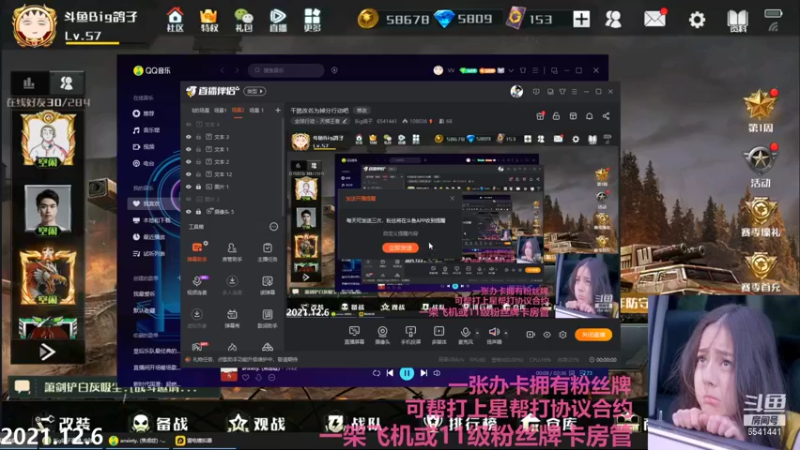The image size is (800, 450).
Task: Open 弹幕秀 tool in the toolbox
Action: 232,318
